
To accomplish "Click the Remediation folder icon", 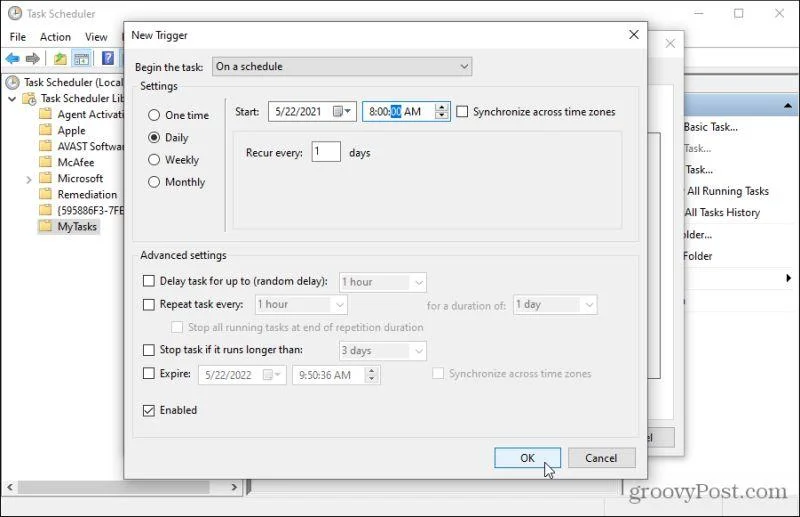I will click(46, 194).
